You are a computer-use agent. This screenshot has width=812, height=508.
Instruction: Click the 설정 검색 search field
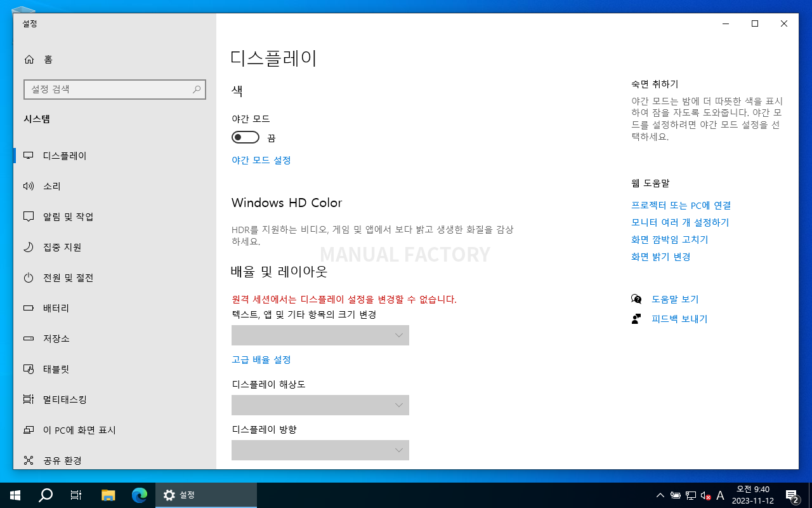pyautogui.click(x=115, y=90)
